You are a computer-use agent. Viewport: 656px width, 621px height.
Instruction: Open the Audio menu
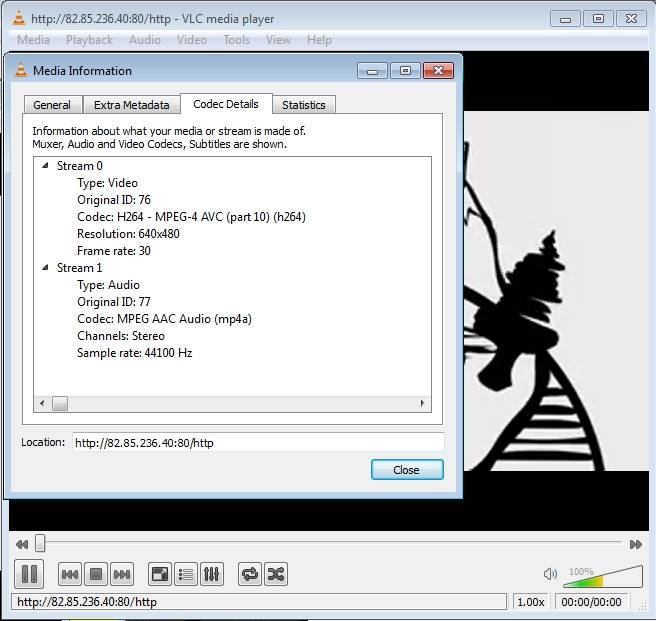pyautogui.click(x=145, y=40)
